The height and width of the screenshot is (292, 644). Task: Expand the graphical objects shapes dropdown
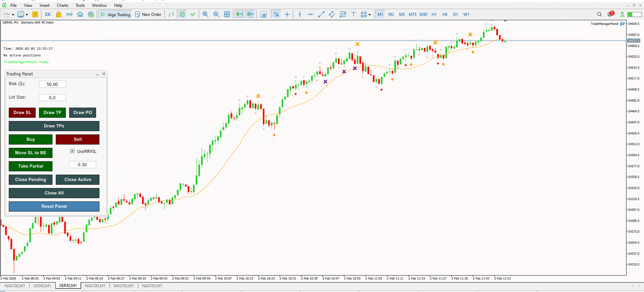pos(369,15)
